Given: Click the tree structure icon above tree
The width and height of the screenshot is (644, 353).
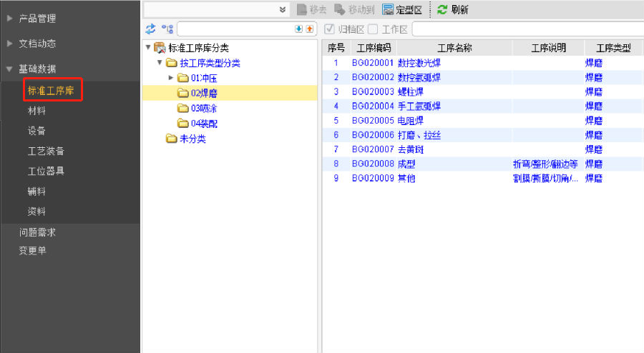Looking at the screenshot, I should [167, 29].
